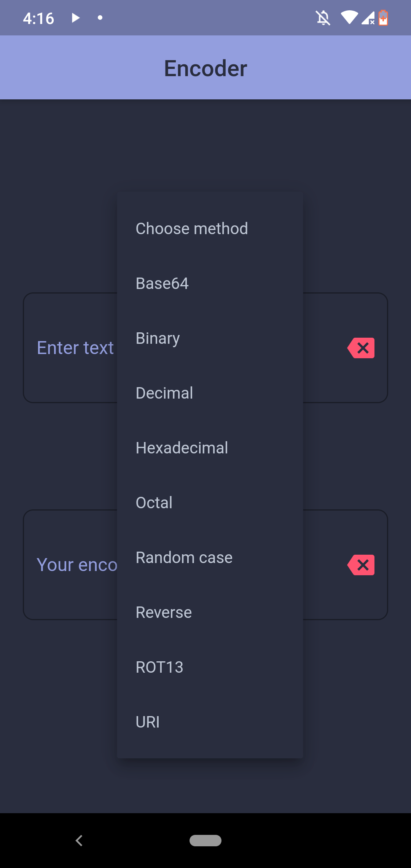The image size is (411, 868).
Task: Clear the Enter text input field
Action: coord(361,348)
